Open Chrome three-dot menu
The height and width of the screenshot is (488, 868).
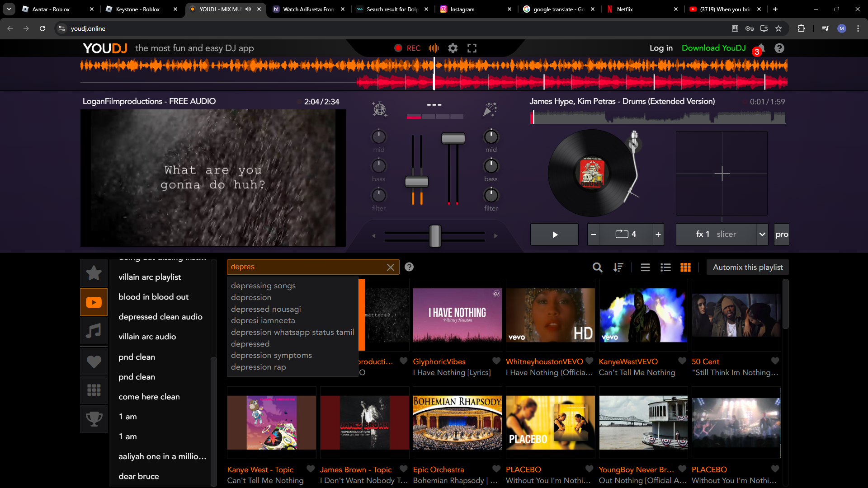(x=858, y=28)
